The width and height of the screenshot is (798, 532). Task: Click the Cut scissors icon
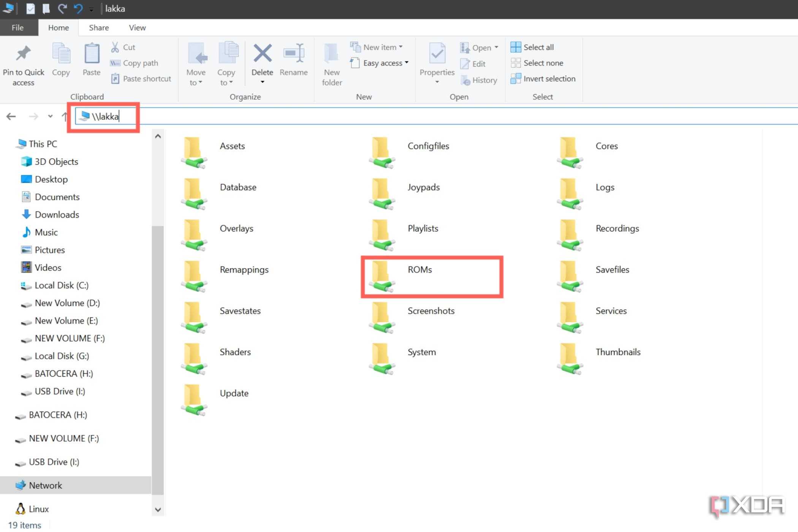click(x=115, y=47)
